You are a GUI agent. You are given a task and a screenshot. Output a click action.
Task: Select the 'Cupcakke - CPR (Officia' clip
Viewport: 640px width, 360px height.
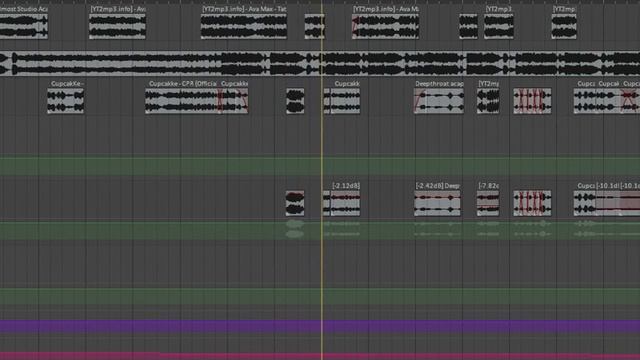point(182,101)
